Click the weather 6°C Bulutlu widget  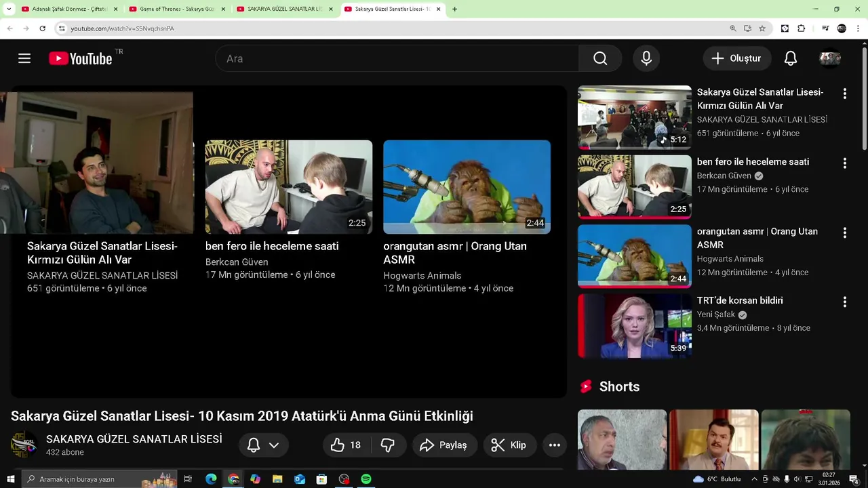tap(717, 479)
